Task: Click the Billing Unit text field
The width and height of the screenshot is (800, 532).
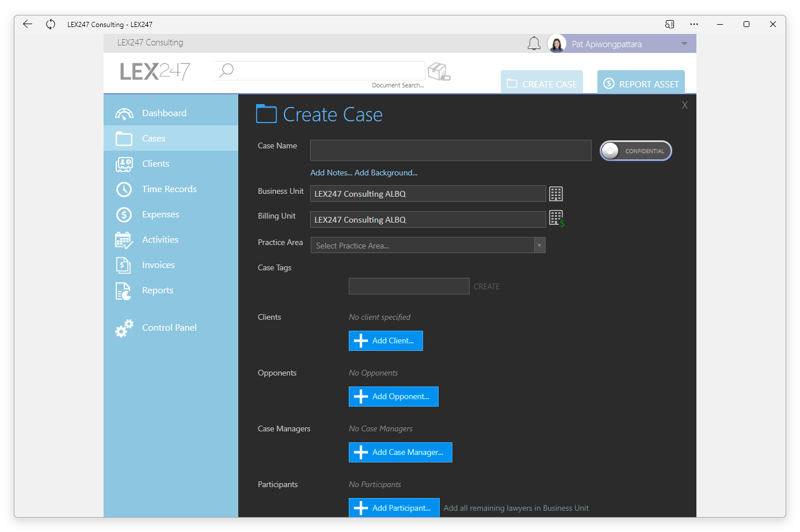Action: pos(428,219)
